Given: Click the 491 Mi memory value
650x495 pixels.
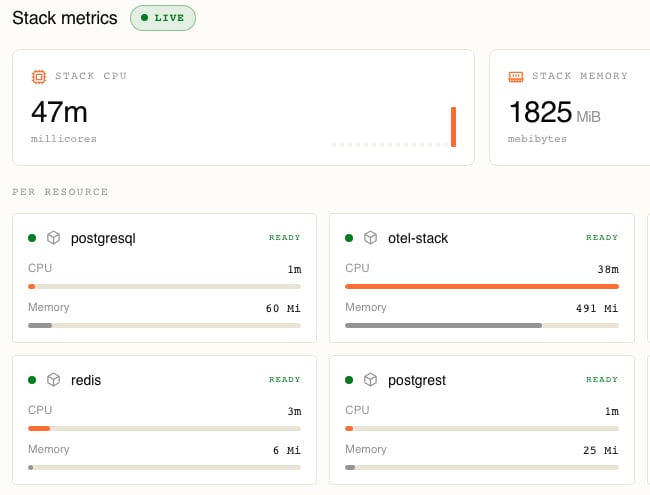Looking at the screenshot, I should [597, 308].
